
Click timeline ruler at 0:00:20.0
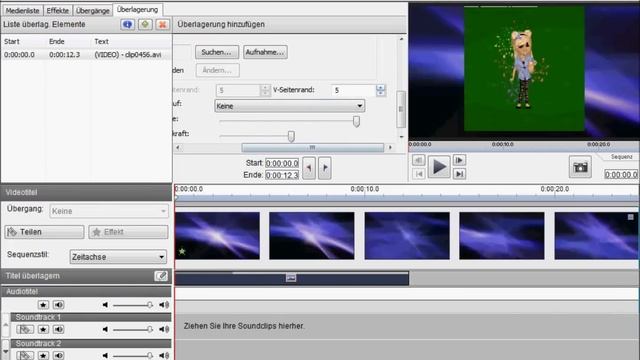point(554,189)
